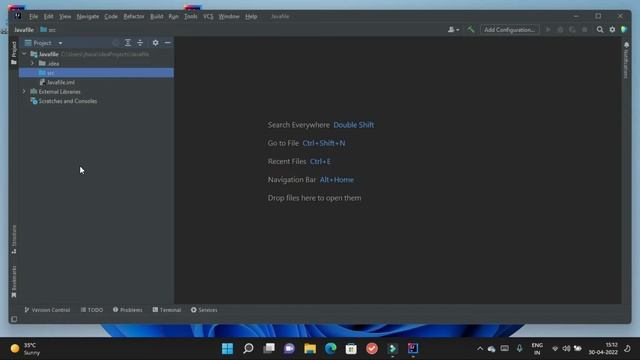
Task: Open the Run menu
Action: click(173, 17)
